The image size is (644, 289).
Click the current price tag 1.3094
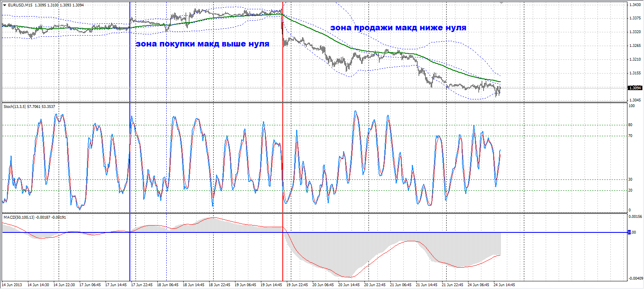pos(635,88)
